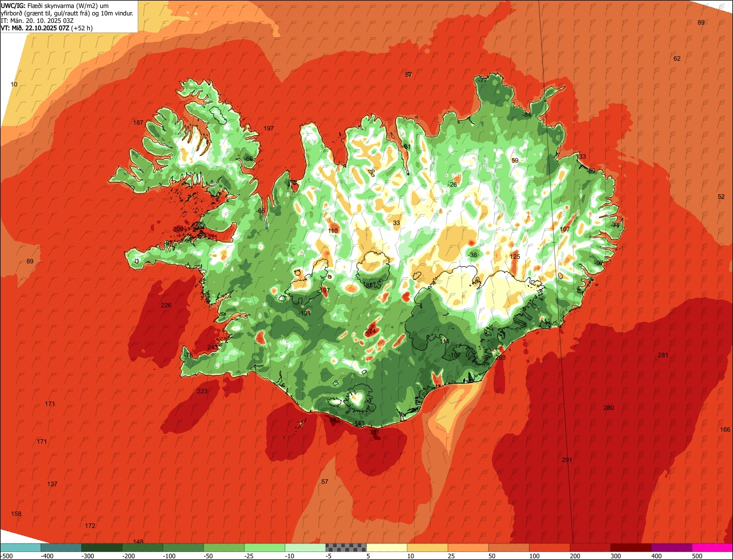Click the map value '107' in the Eastfjords
The width and height of the screenshot is (733, 560).
pos(565,230)
